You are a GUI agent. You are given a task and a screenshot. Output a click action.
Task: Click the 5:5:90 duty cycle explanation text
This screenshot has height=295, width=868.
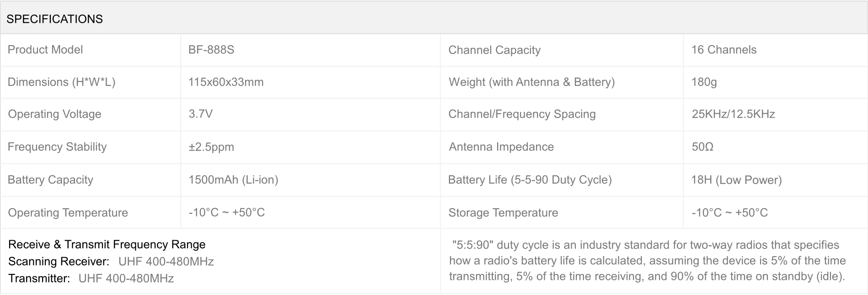(647, 261)
